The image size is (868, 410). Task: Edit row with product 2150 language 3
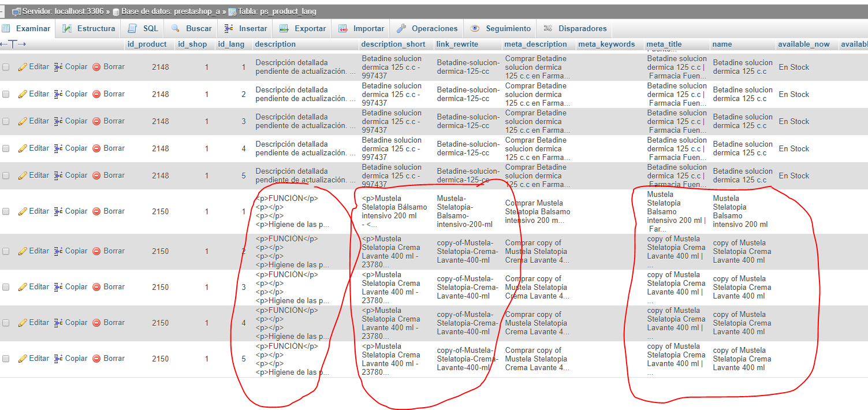point(33,287)
